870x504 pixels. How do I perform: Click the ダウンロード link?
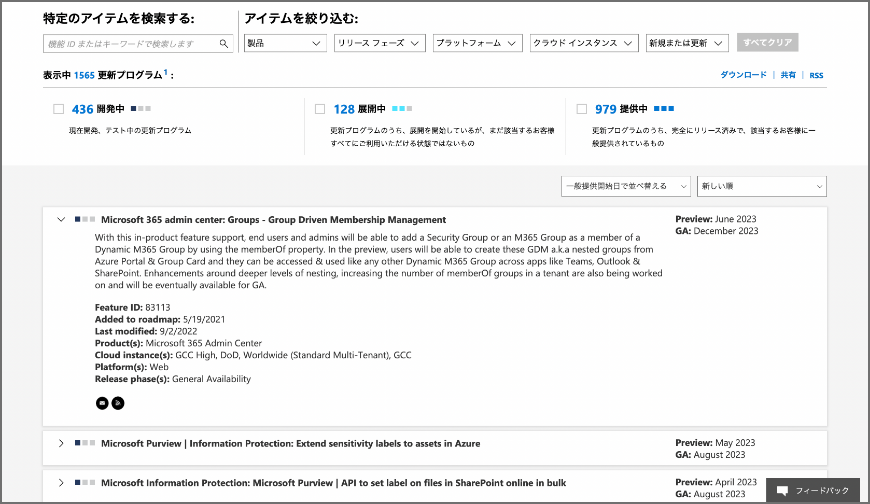(743, 75)
